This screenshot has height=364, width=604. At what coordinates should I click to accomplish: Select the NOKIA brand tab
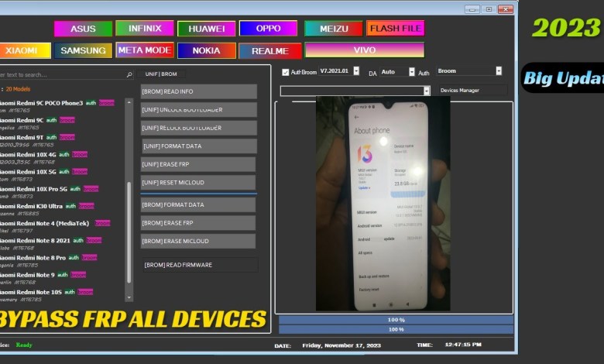(x=207, y=50)
